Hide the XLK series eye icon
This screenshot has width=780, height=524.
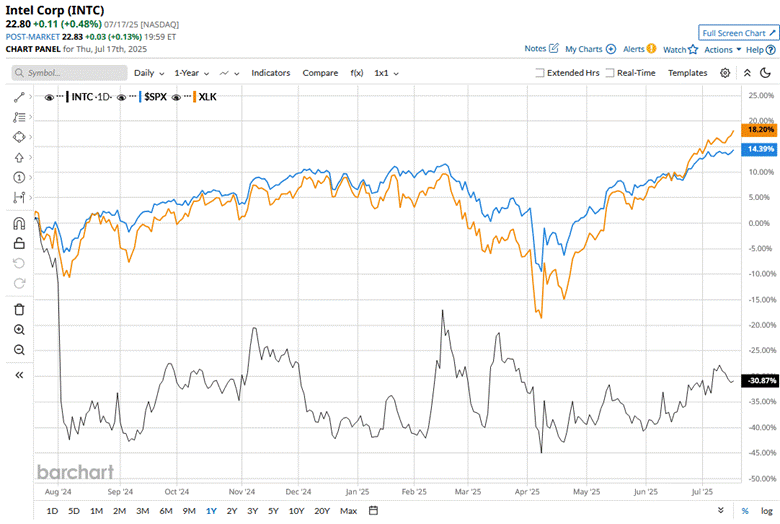tap(176, 98)
